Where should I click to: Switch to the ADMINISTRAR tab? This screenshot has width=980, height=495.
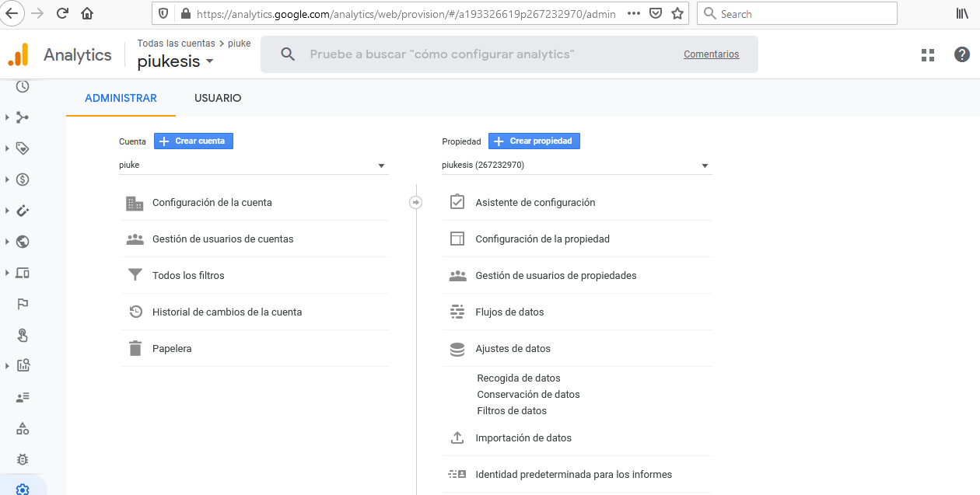[x=121, y=98]
